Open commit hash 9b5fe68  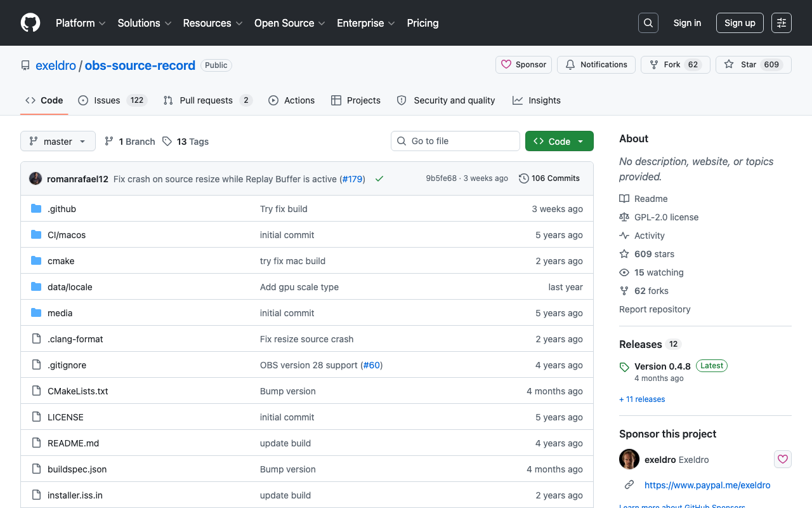pyautogui.click(x=441, y=178)
